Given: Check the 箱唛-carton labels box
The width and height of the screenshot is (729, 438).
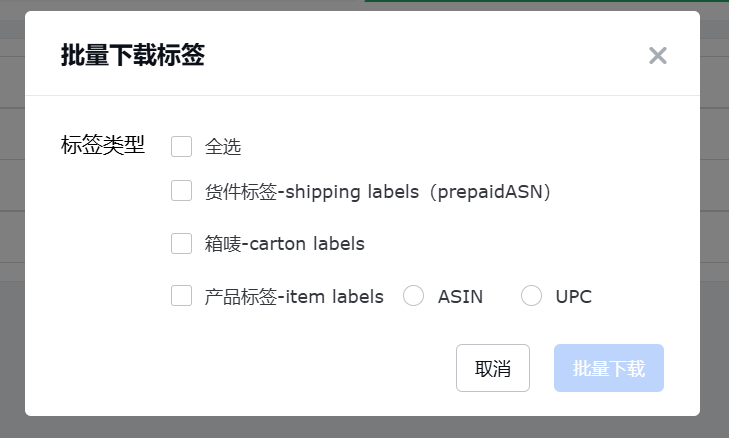Looking at the screenshot, I should click(x=181, y=243).
